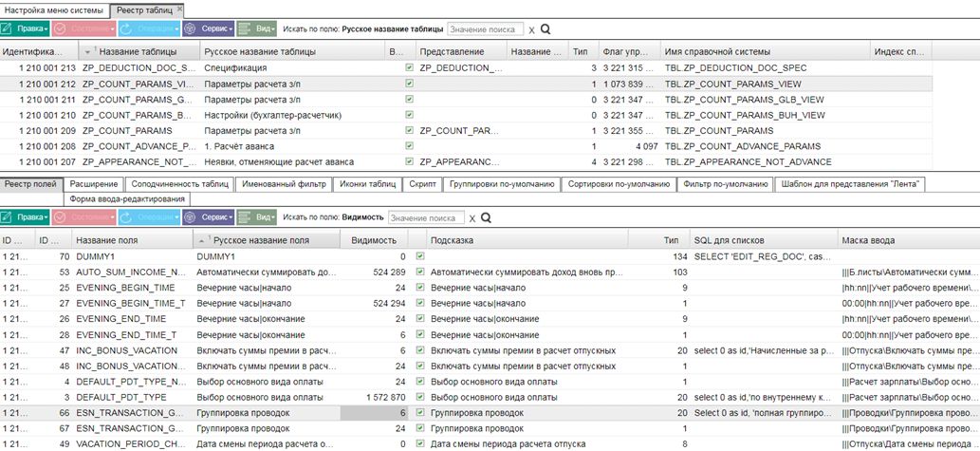Open the Соподчиненность таблиц tab
The image size is (980, 451).
(x=179, y=184)
